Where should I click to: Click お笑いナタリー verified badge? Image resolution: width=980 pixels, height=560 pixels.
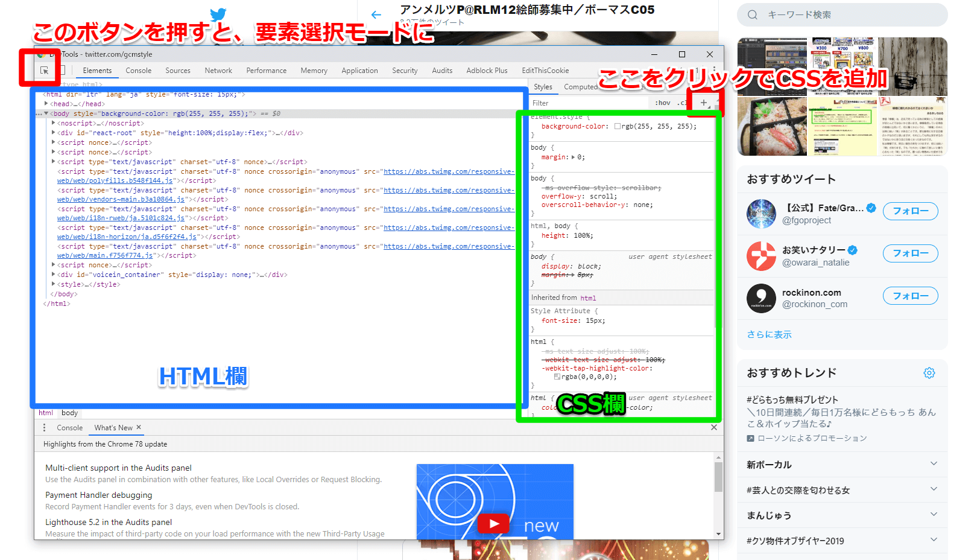[853, 250]
